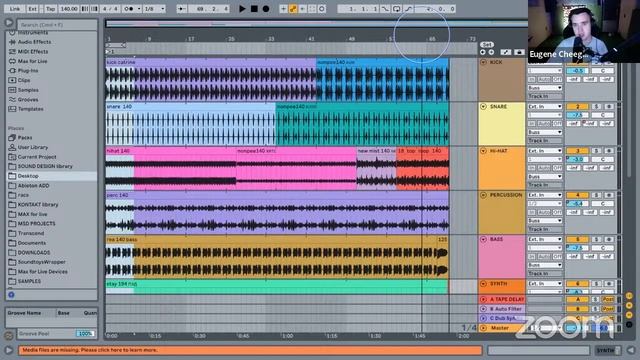Toggle the highlighted Automation Arm icon
Screen dimensions: 640x360
[293, 9]
